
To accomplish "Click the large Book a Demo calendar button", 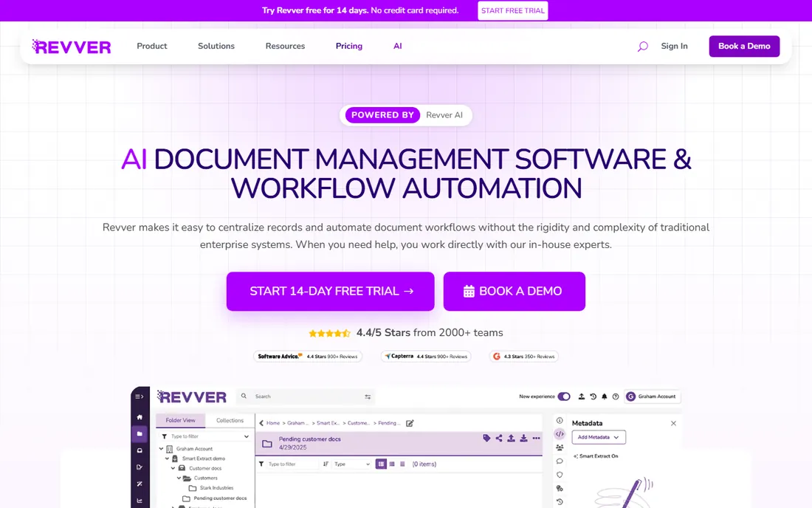I will pos(515,291).
